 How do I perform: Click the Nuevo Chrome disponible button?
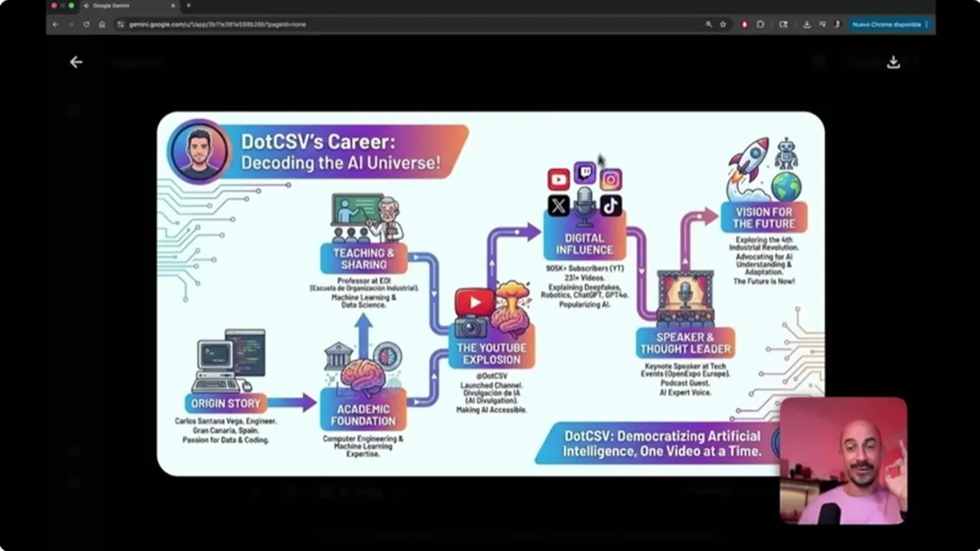(890, 24)
